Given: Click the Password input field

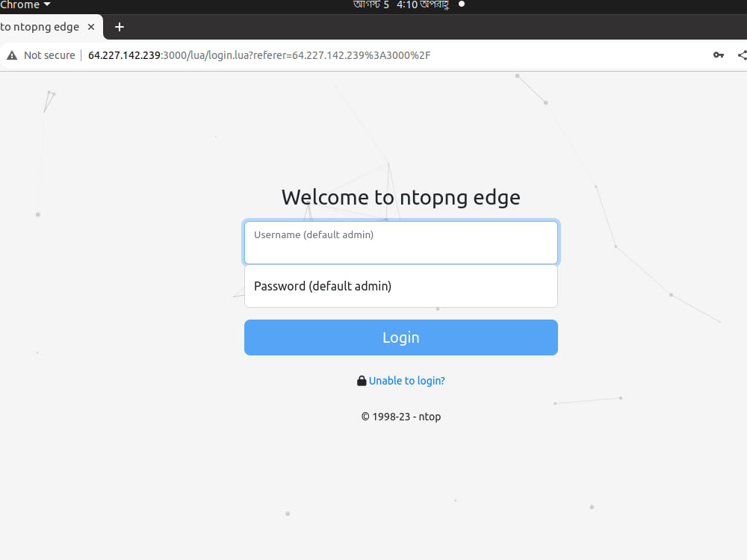Looking at the screenshot, I should coord(400,286).
